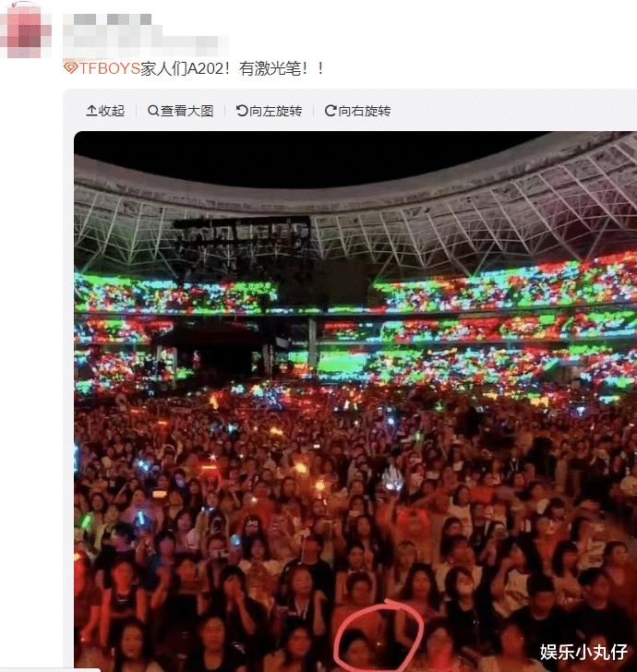Click the concert crowd photo
This screenshot has height=672, width=637.
[355, 402]
